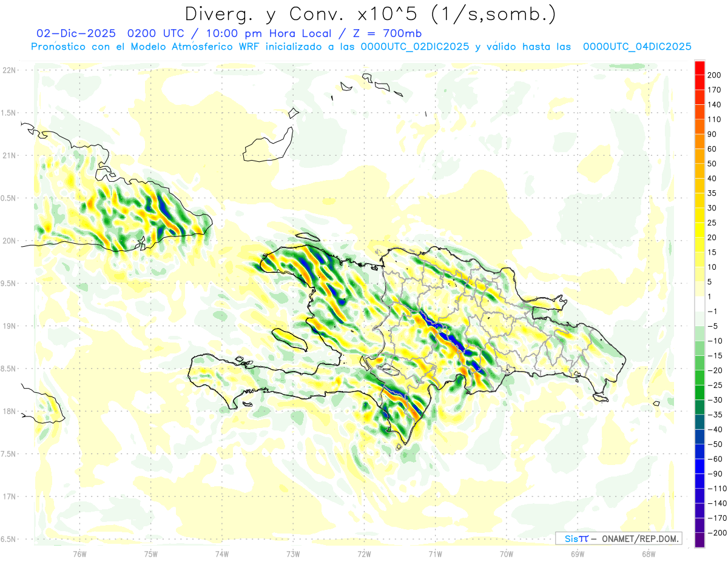This screenshot has height=562, width=728.
Task: Click the '90' value on the color scale
Action: 712,134
